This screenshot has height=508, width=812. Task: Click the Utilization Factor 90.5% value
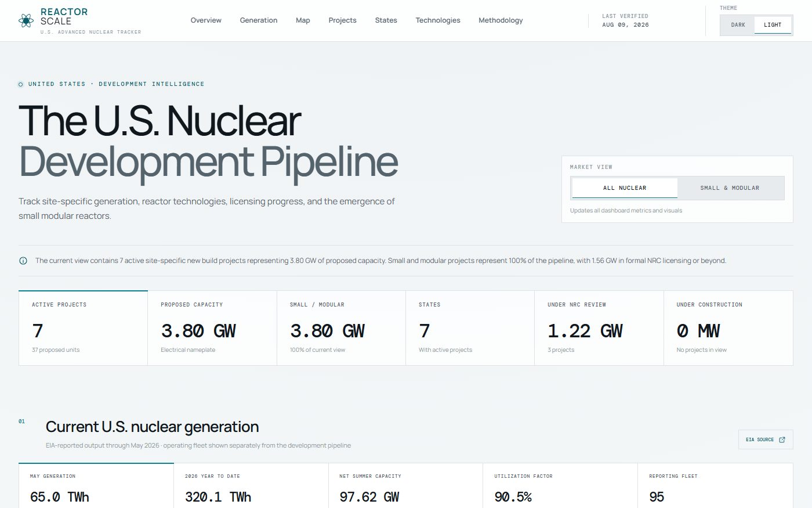click(513, 497)
